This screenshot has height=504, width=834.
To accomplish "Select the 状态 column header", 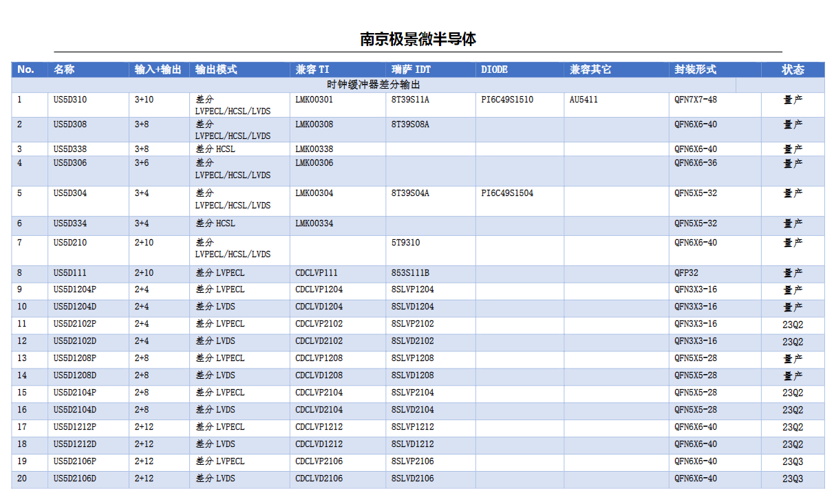I will (793, 69).
